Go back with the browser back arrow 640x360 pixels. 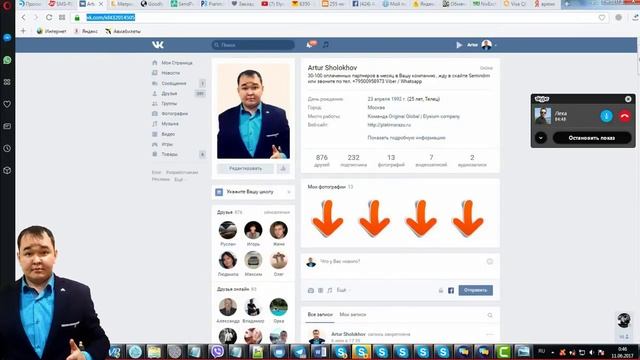point(24,18)
